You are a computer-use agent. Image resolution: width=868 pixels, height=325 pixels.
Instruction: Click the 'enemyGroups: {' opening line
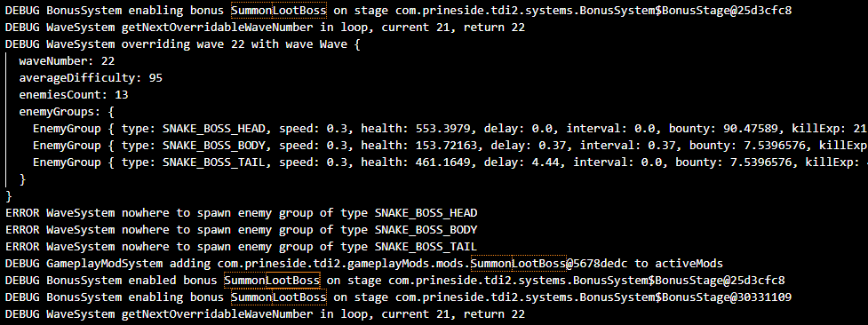67,112
